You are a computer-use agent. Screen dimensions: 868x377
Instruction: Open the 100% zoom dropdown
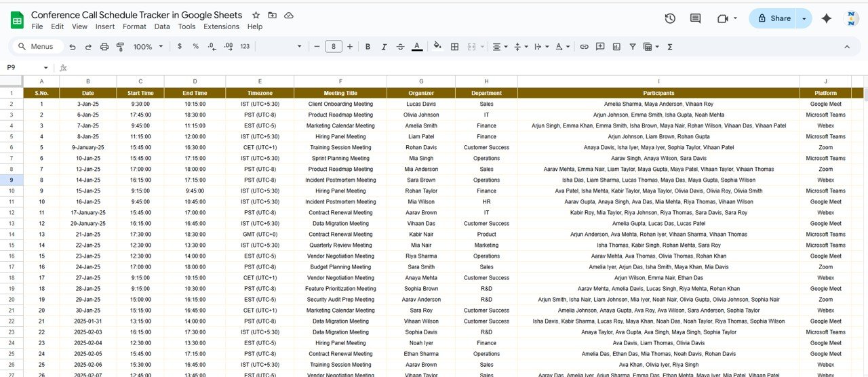tap(148, 47)
